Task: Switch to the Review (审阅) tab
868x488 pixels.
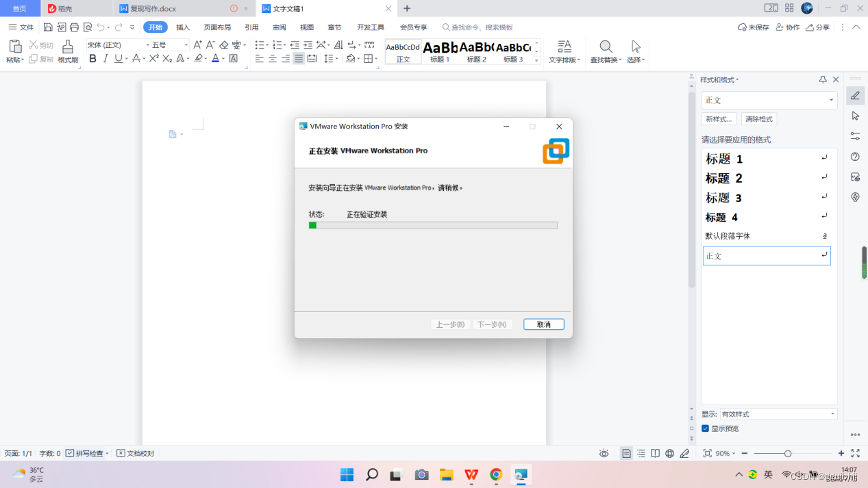Action: point(279,27)
